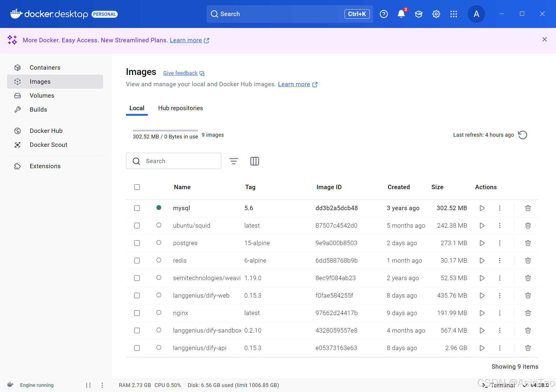Click Give feedback link
Screen dimensions: 556x392
pos(184,73)
